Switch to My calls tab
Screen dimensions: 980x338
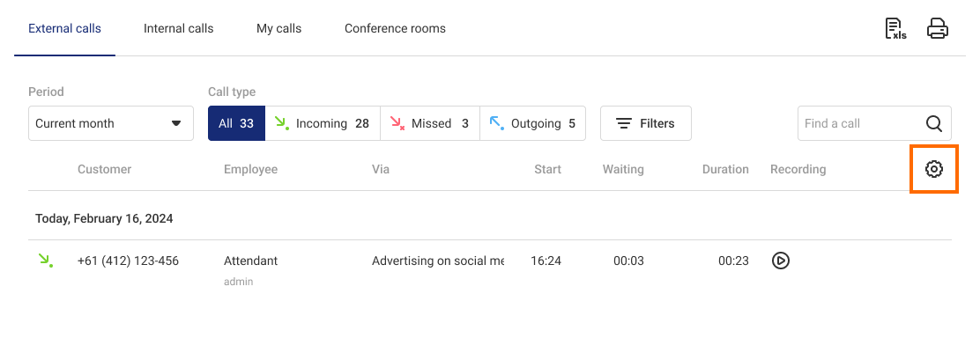(x=278, y=29)
